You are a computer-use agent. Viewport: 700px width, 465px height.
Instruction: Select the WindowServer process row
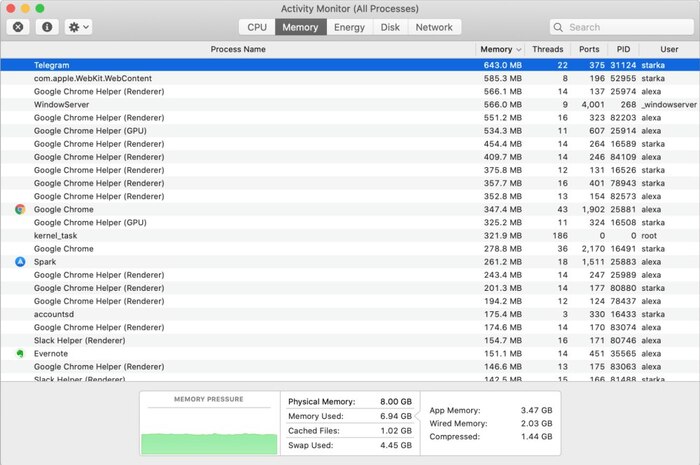(x=350, y=104)
